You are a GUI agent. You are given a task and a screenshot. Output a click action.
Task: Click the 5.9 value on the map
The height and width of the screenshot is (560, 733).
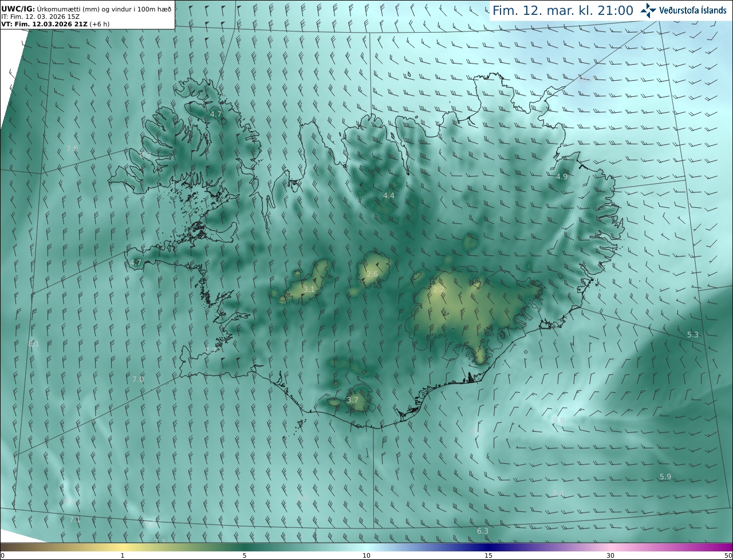point(665,476)
